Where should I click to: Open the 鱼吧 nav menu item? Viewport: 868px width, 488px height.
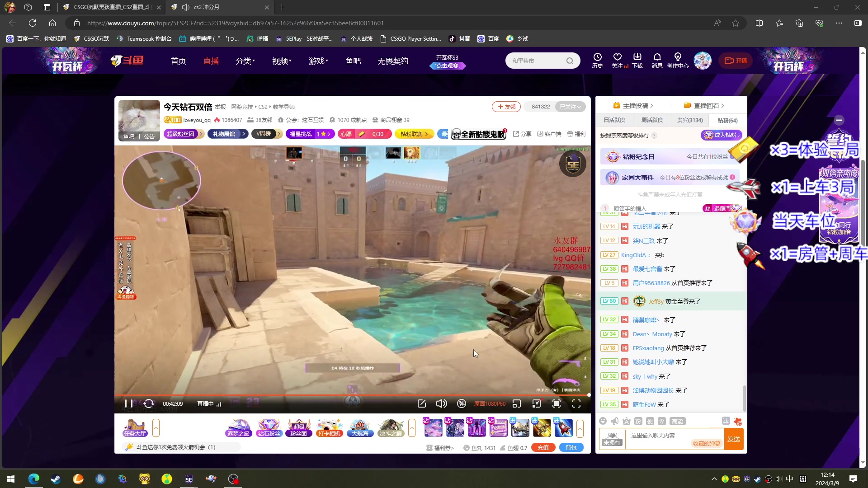tap(353, 61)
